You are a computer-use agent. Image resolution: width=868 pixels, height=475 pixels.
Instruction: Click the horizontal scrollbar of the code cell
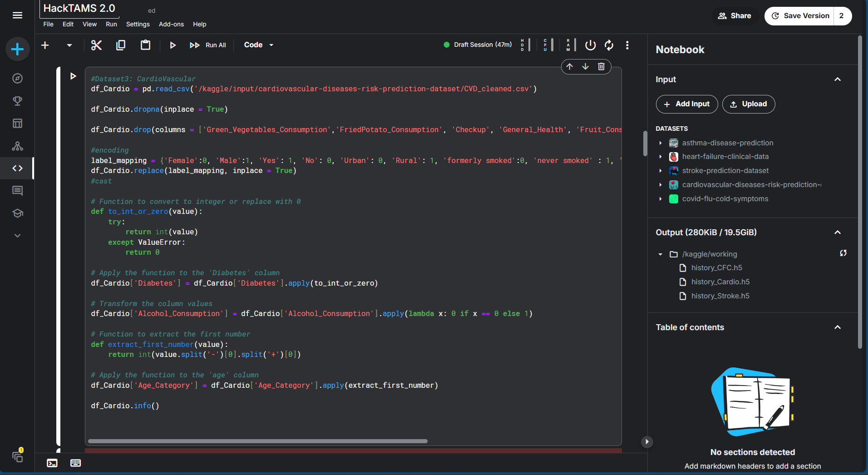(x=257, y=441)
